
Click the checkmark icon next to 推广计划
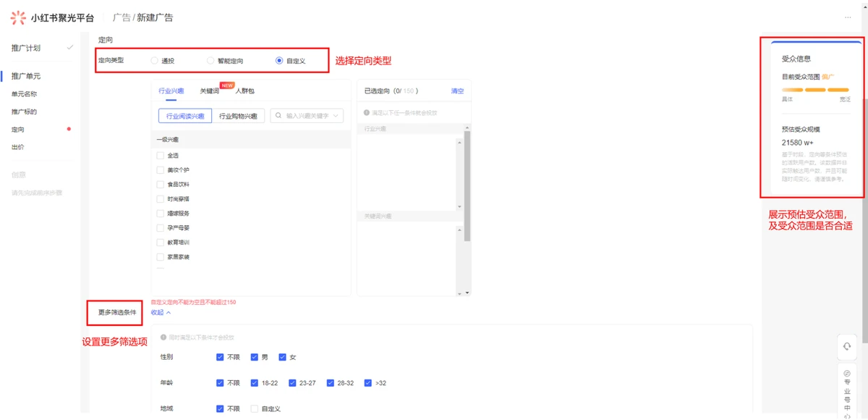70,48
